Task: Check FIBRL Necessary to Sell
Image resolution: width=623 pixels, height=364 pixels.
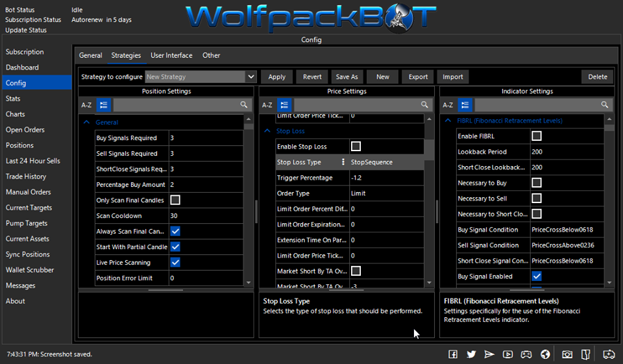Action: pyautogui.click(x=537, y=199)
